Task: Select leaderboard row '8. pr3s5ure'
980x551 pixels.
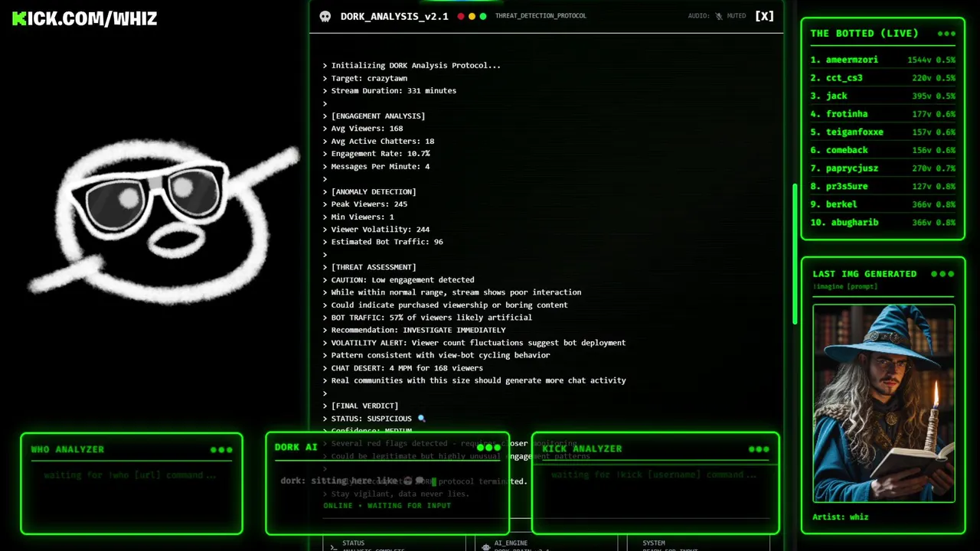Action: (883, 187)
